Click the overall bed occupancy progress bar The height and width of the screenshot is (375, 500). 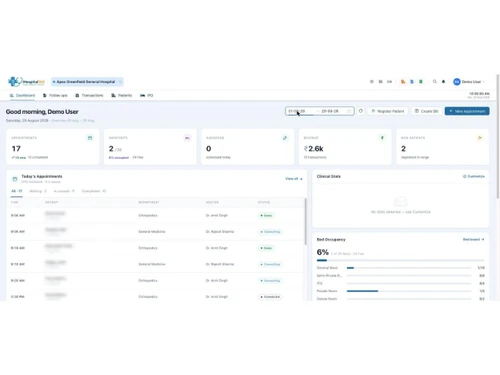pyautogui.click(x=400, y=260)
